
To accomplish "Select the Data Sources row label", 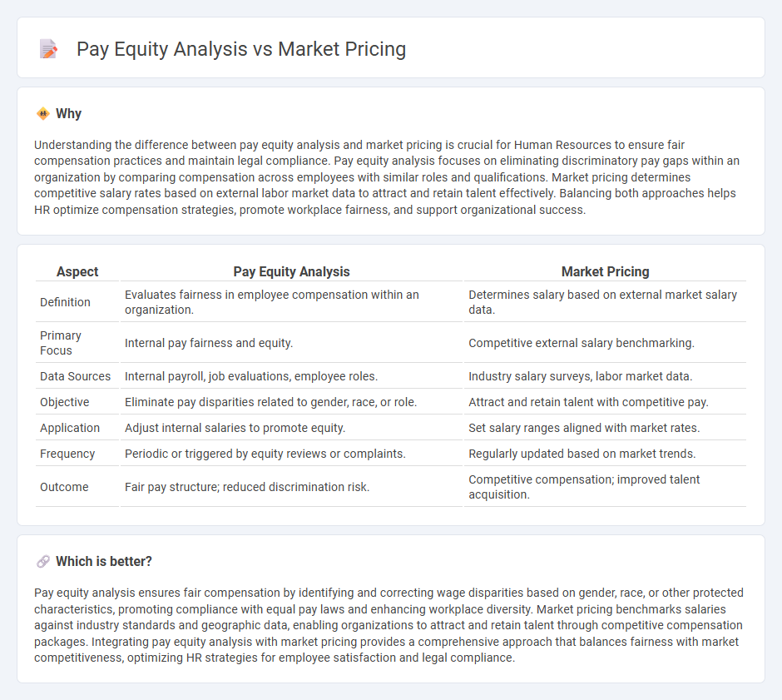I will [x=76, y=376].
